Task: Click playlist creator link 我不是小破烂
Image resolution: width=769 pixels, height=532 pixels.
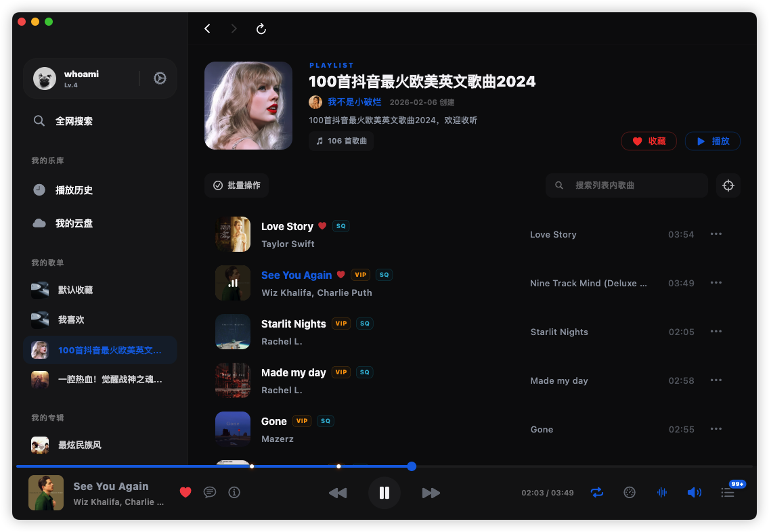Action: coord(354,102)
